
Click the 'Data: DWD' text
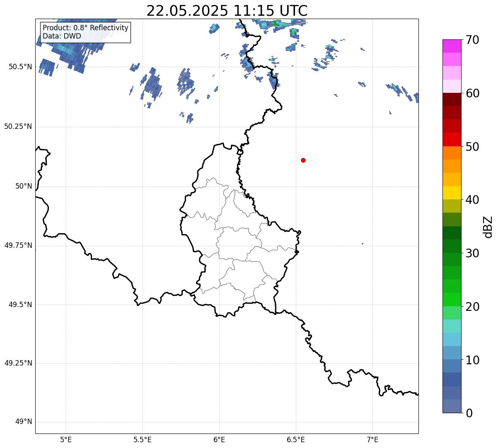pyautogui.click(x=62, y=36)
